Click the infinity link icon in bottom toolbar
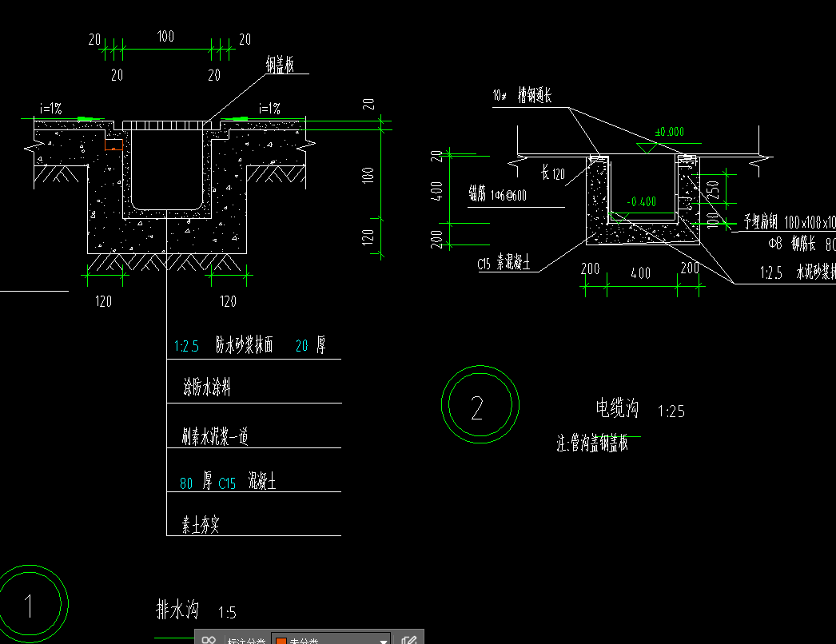This screenshot has width=836, height=644. click(x=209, y=640)
